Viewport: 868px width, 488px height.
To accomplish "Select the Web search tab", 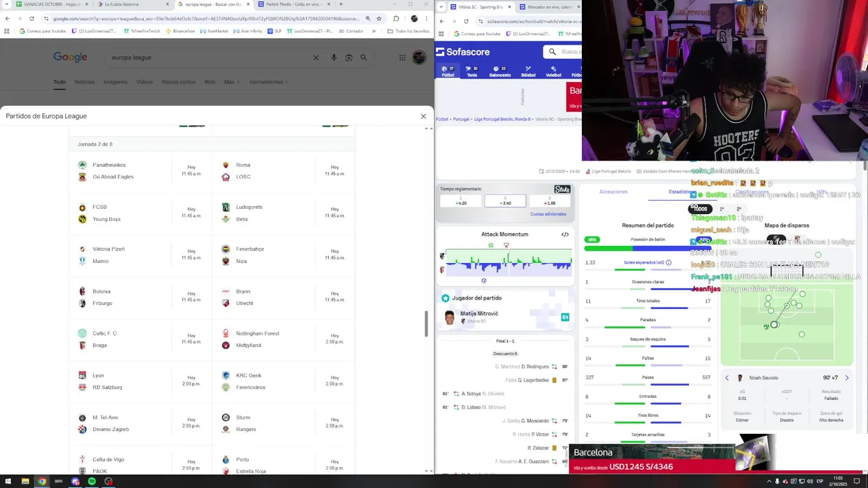I will tap(210, 82).
